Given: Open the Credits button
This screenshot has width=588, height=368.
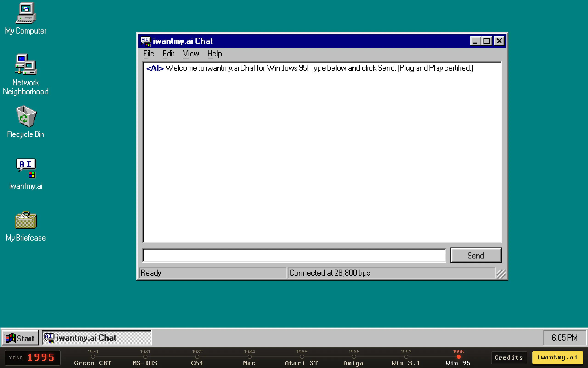Looking at the screenshot, I should pos(509,357).
